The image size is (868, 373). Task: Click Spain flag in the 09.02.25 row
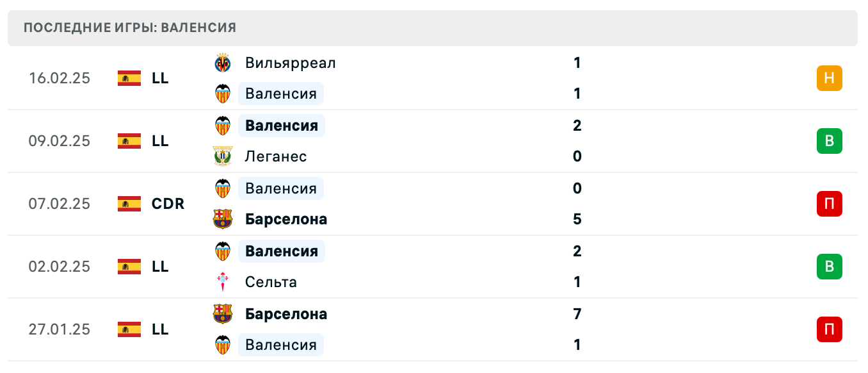pos(129,141)
